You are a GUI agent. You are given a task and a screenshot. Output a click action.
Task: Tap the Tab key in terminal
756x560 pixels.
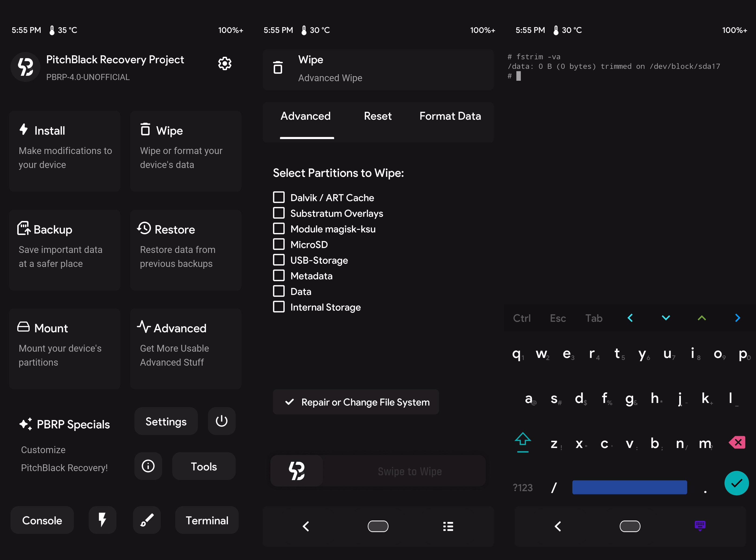594,318
